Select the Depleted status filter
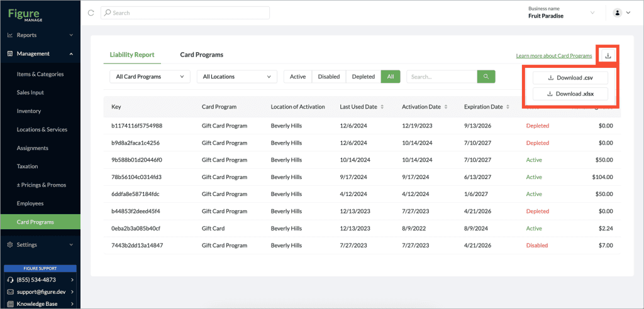644x309 pixels. (x=364, y=77)
